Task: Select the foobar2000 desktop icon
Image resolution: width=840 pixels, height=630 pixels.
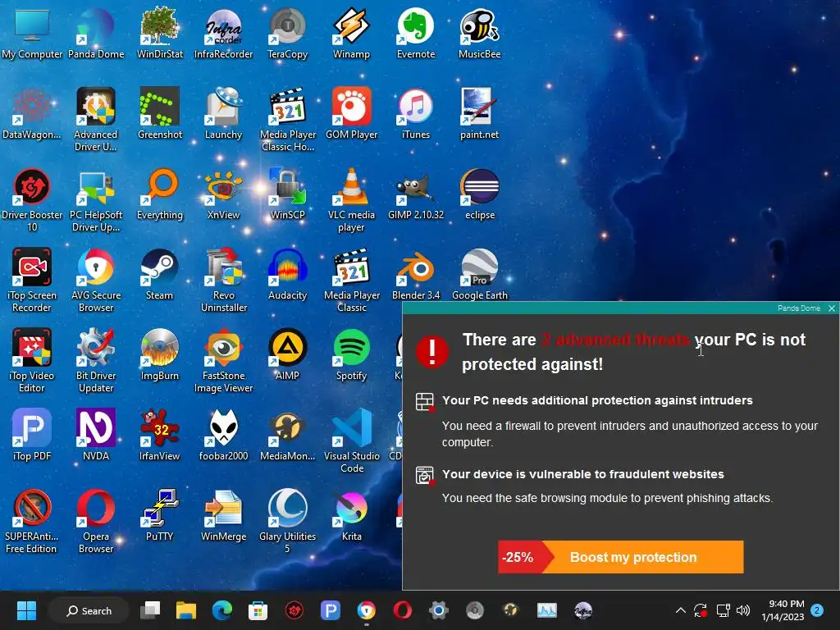Action: coord(223,435)
